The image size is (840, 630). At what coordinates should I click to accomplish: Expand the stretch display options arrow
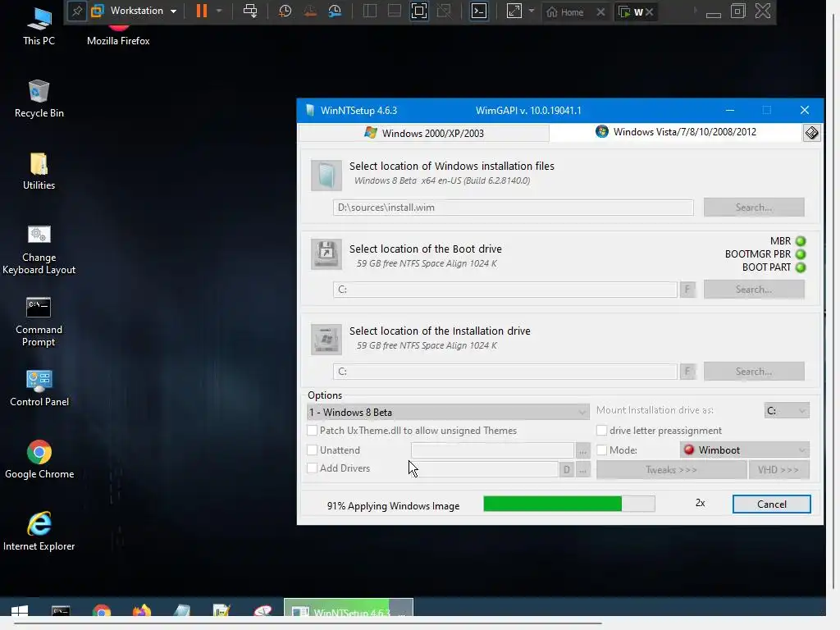click(532, 11)
